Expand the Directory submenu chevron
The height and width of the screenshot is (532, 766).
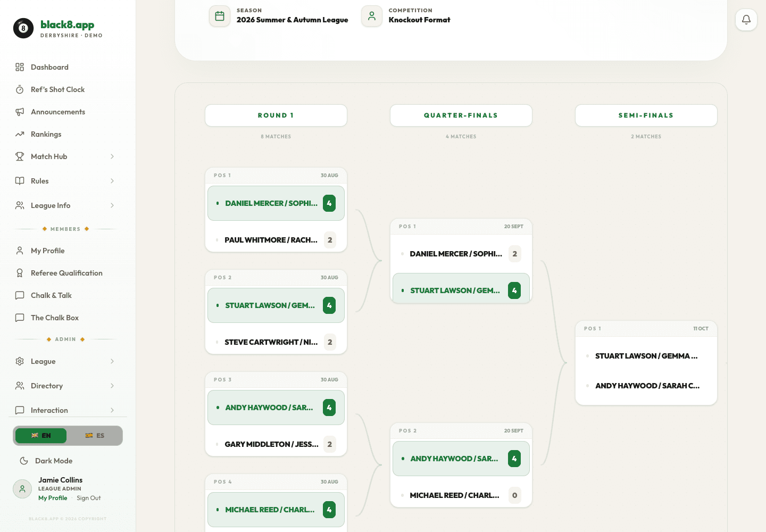point(112,386)
